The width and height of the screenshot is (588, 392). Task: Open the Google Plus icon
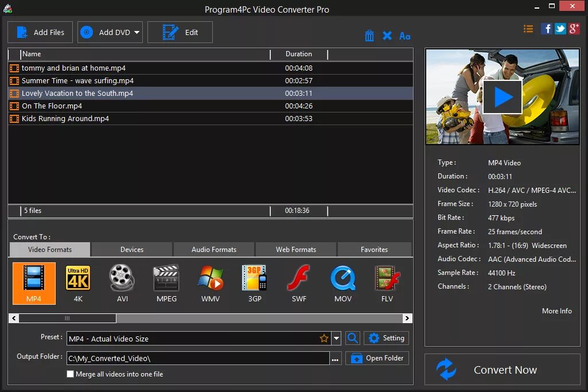tap(574, 29)
